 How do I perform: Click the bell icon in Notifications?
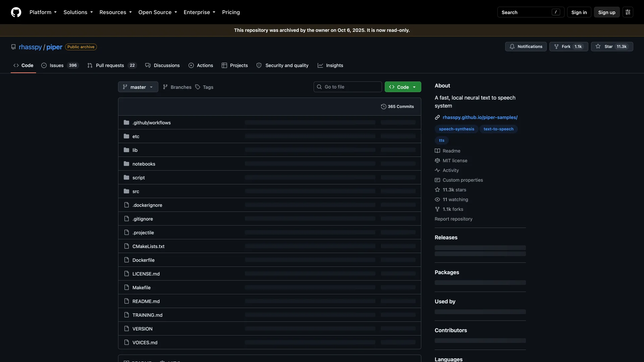tap(512, 47)
